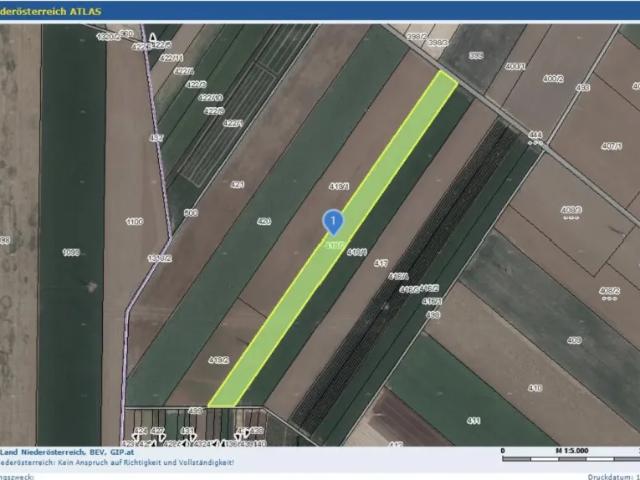Click the Richtigkeit und Vollständigkeit disclaimer line
This screenshot has width=640, height=480.
tap(117, 463)
